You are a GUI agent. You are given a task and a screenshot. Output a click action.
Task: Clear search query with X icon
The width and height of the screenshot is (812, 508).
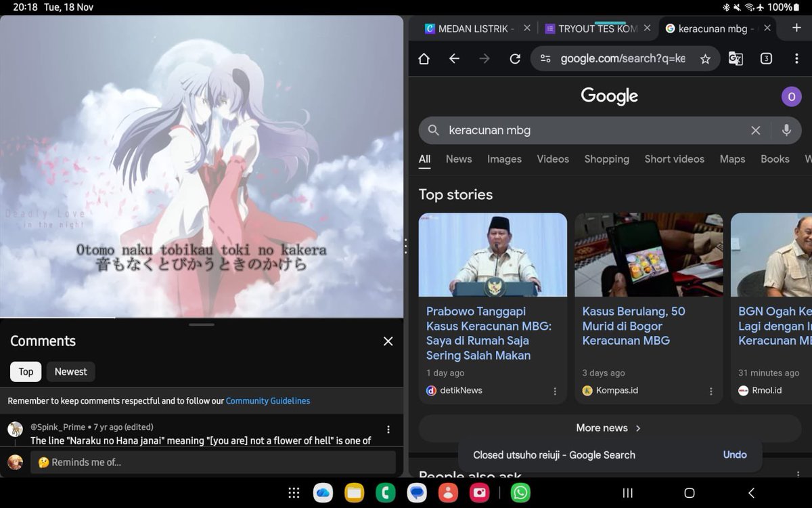[x=756, y=130]
